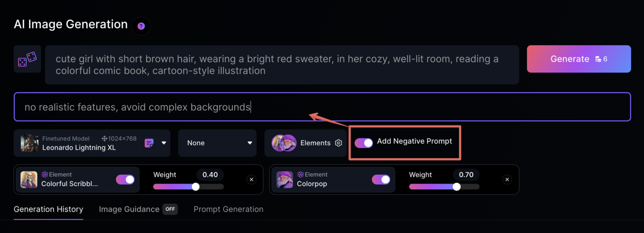The image size is (644, 233).
Task: Click the Generate button
Action: [x=579, y=59]
